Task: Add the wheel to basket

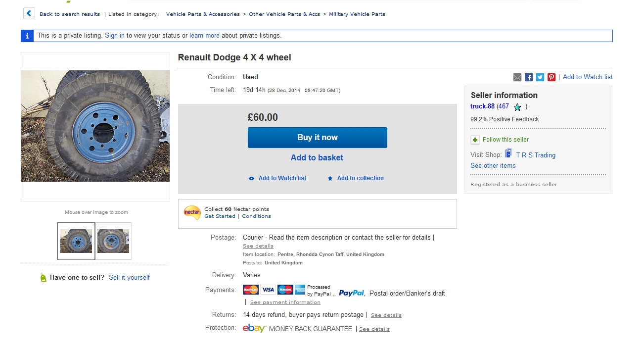Action: tap(317, 157)
